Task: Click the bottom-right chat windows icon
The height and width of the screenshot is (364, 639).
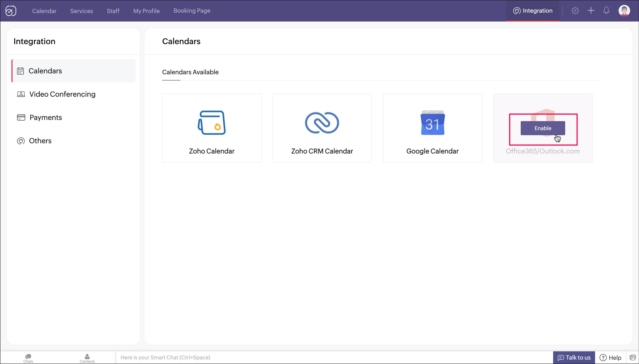Action: (633, 358)
